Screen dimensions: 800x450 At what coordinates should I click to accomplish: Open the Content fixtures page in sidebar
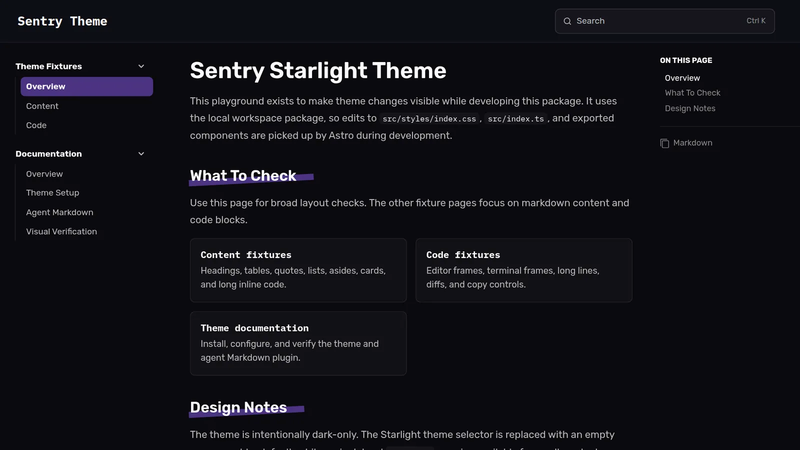[42, 106]
